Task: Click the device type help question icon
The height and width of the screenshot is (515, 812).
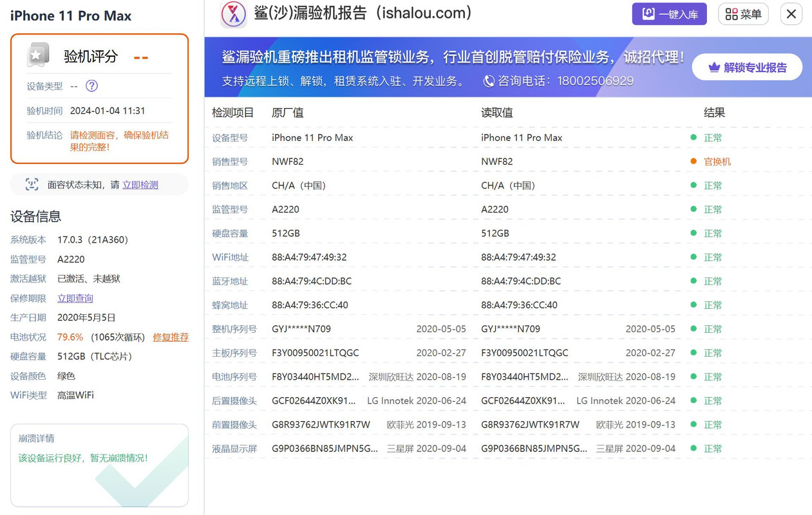Action: [92, 86]
